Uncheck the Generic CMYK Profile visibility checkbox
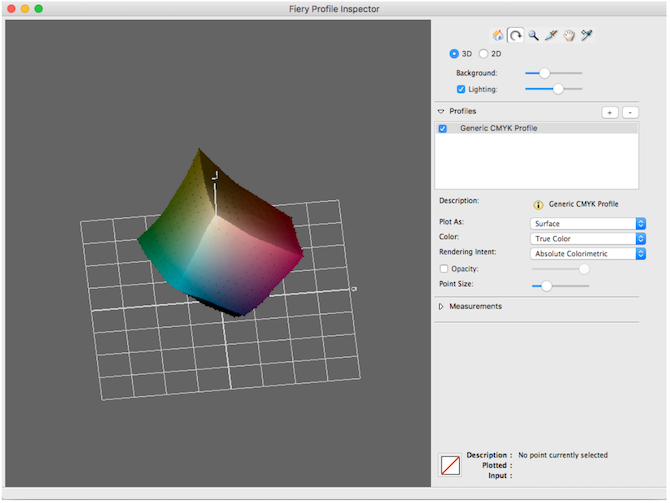670x503 pixels. point(443,129)
